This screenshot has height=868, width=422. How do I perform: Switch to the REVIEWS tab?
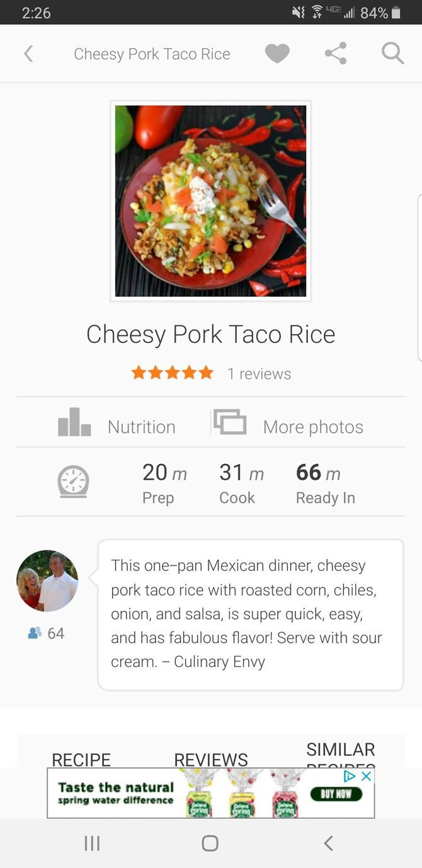[210, 760]
